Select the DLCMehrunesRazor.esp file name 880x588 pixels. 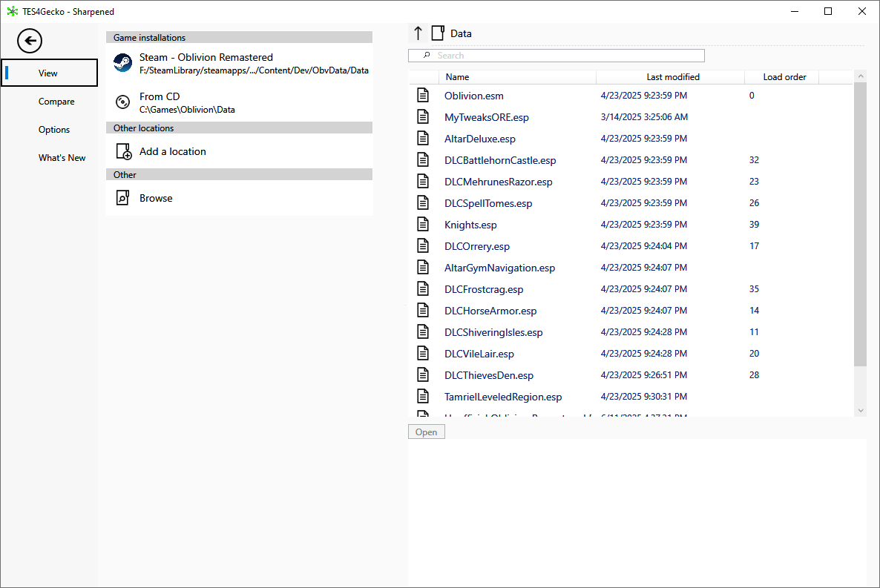(499, 182)
